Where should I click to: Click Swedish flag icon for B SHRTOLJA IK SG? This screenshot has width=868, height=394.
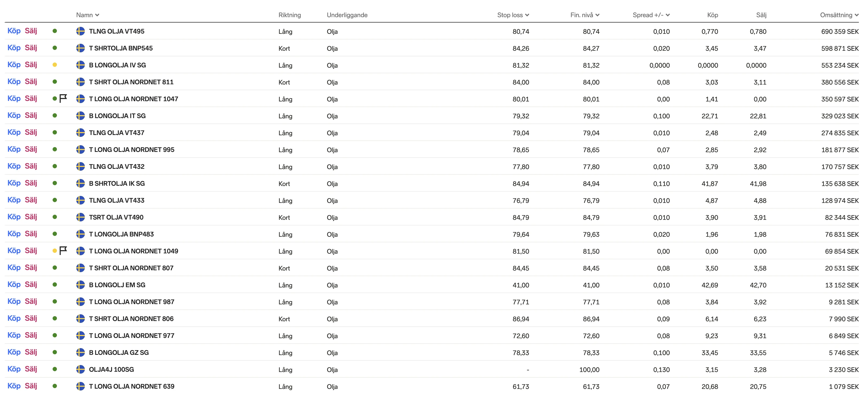pos(80,183)
